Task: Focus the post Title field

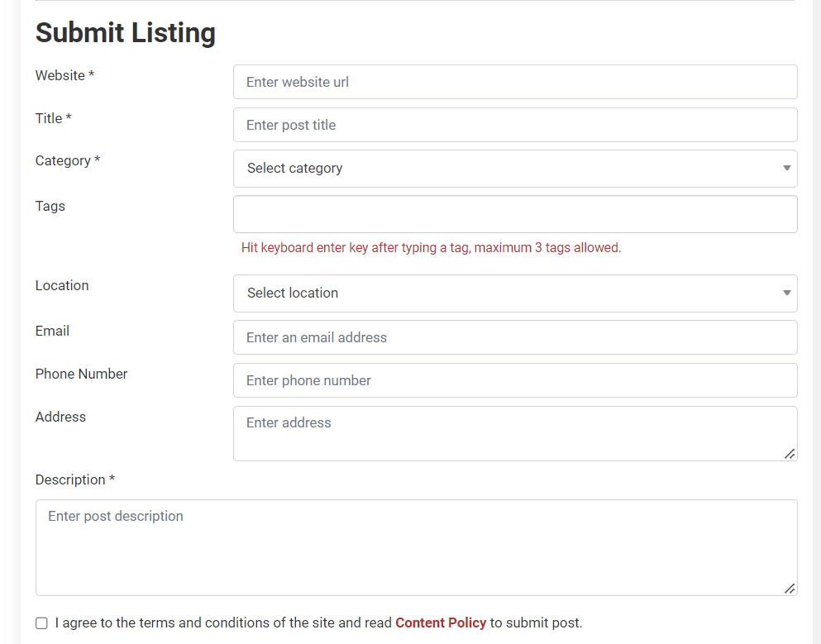Action: coord(515,125)
